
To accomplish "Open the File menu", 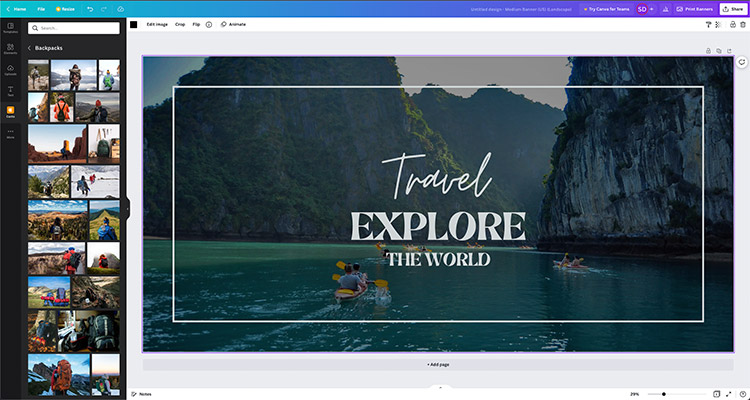I will (x=41, y=8).
